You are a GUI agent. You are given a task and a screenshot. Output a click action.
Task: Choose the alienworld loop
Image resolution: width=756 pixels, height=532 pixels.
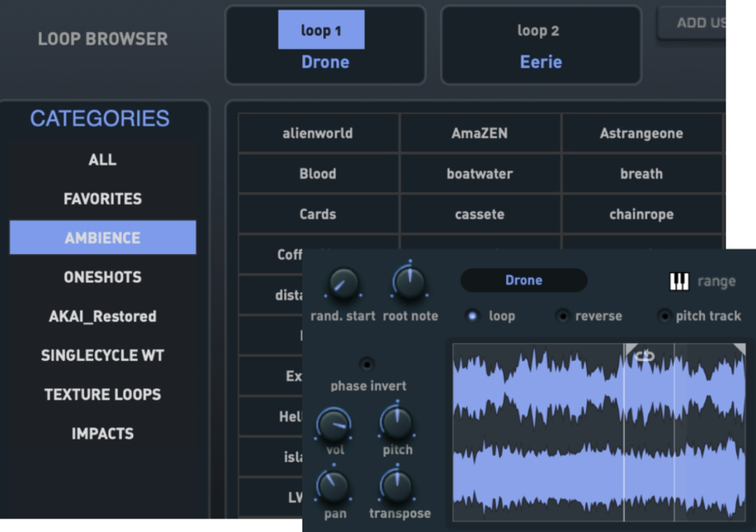(x=318, y=133)
